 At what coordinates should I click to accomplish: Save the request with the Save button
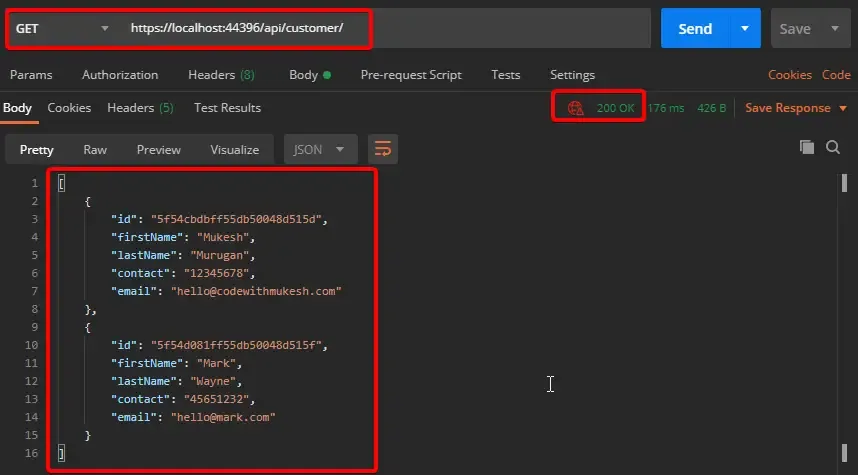coord(795,28)
